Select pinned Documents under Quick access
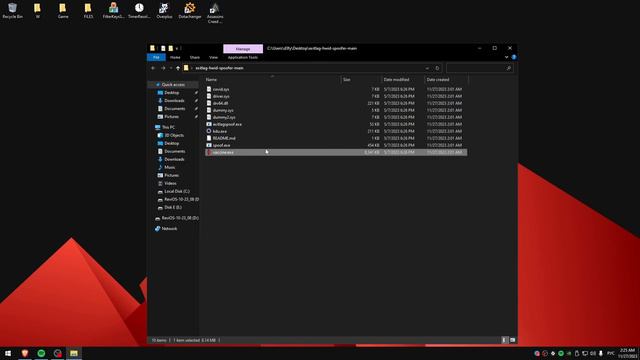This screenshot has height=360, width=640. click(175, 109)
